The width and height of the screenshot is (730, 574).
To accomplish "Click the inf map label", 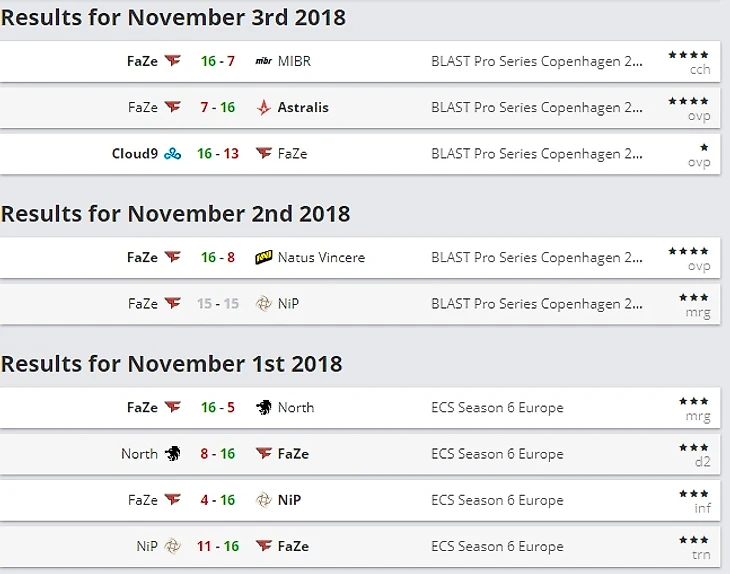I will 700,508.
